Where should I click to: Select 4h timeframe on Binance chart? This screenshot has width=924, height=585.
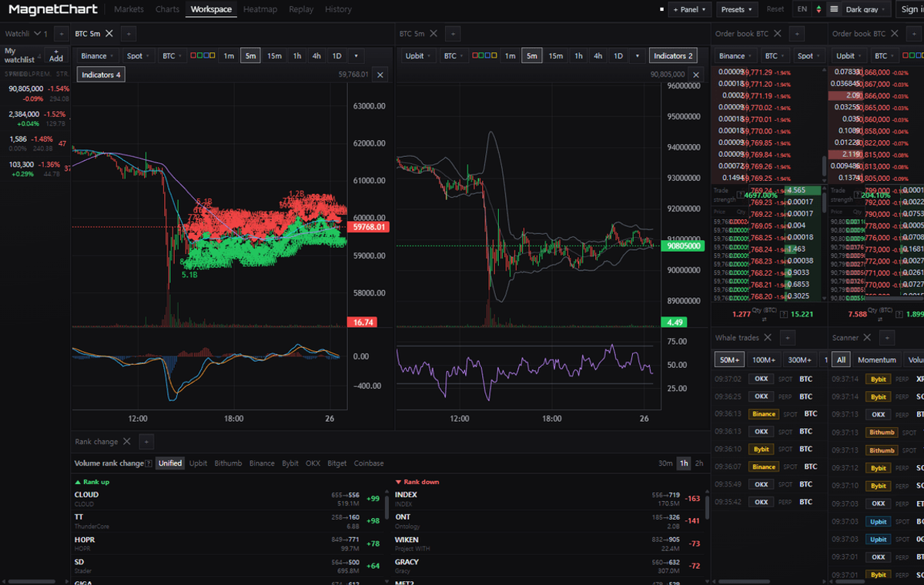[x=316, y=56]
